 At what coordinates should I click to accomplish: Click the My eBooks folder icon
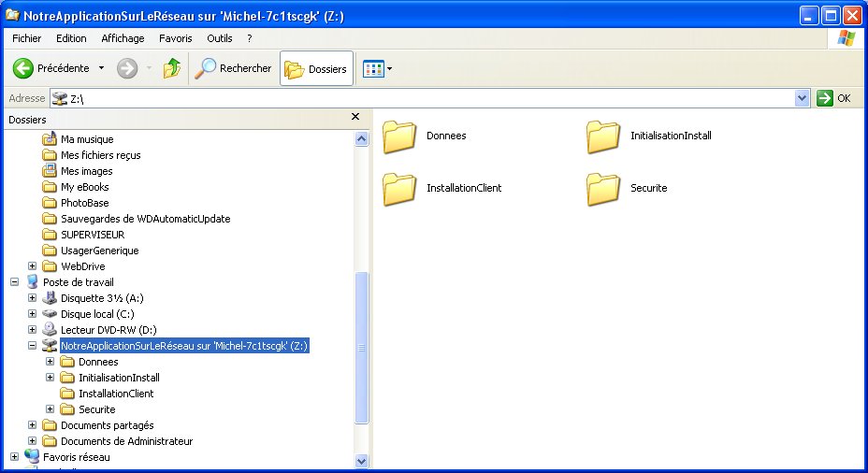50,186
